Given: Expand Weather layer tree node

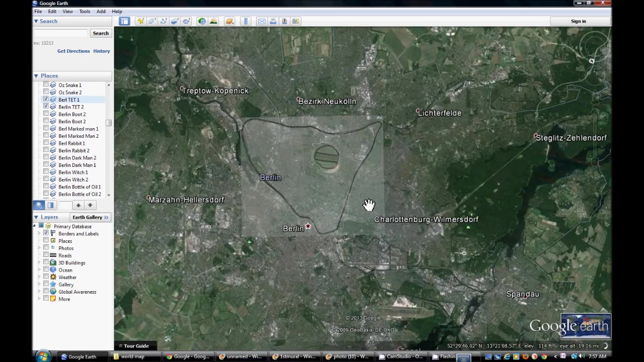Looking at the screenshot, I should 39,277.
